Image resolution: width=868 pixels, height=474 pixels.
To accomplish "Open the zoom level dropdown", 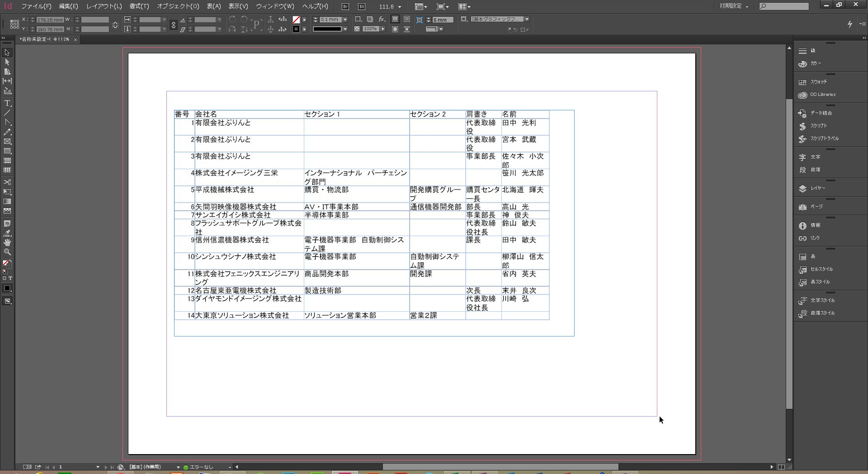I will (x=400, y=7).
